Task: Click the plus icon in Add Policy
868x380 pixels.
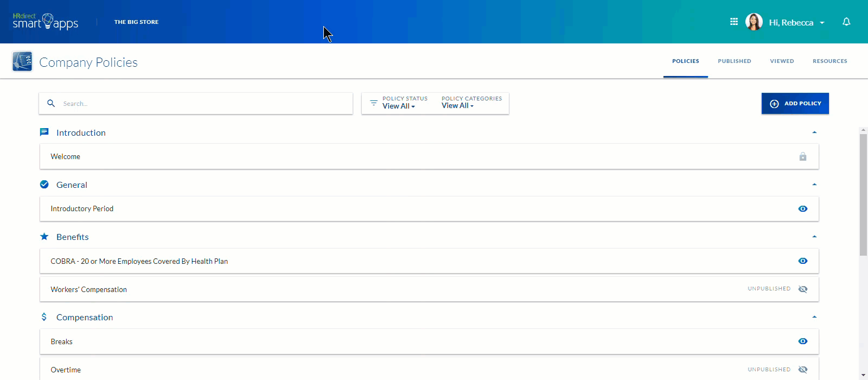Action: click(774, 104)
